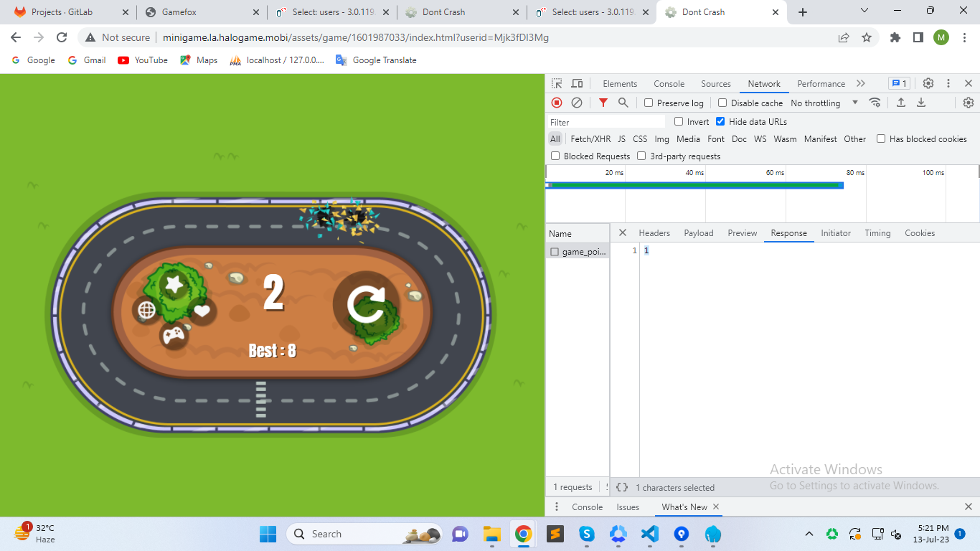
Task: Click the gamepad icon in game menu
Action: pos(174,335)
